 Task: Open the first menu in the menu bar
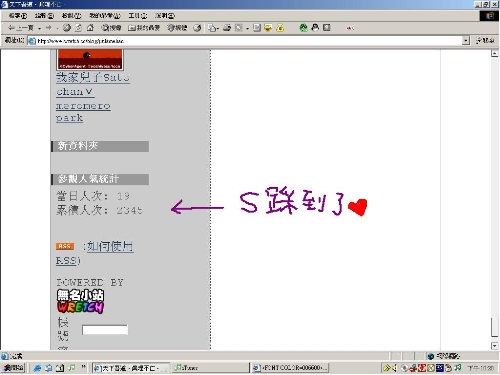tap(17, 16)
